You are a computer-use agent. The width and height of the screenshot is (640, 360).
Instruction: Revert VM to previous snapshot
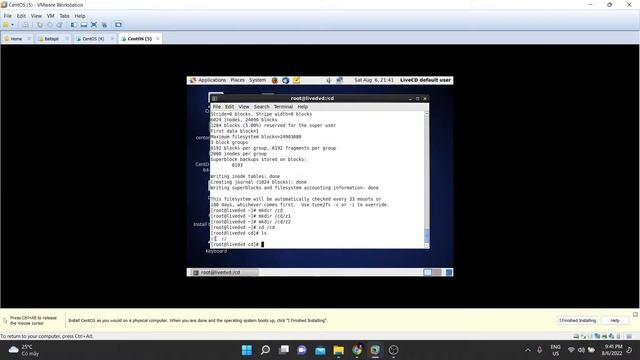tap(49, 25)
